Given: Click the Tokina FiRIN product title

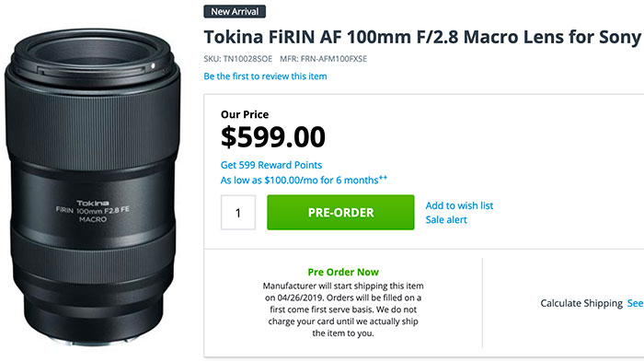Looking at the screenshot, I should pyautogui.click(x=422, y=37).
